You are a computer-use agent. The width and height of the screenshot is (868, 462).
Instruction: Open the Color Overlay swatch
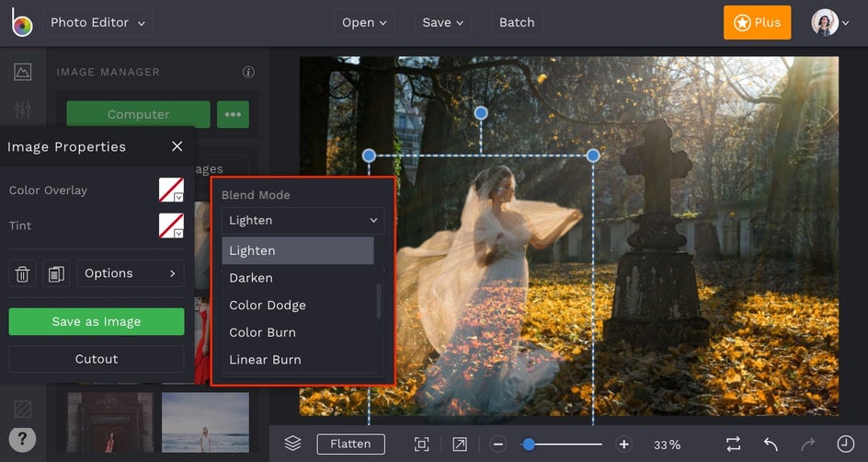click(x=171, y=190)
